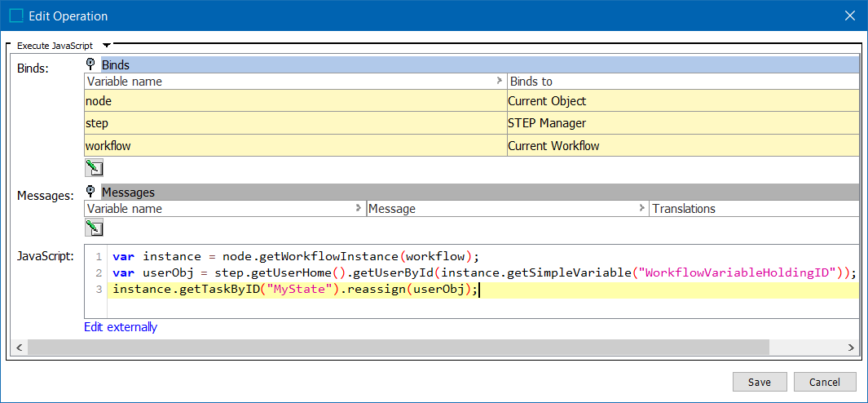
Task: Click the Save button
Action: pos(760,382)
